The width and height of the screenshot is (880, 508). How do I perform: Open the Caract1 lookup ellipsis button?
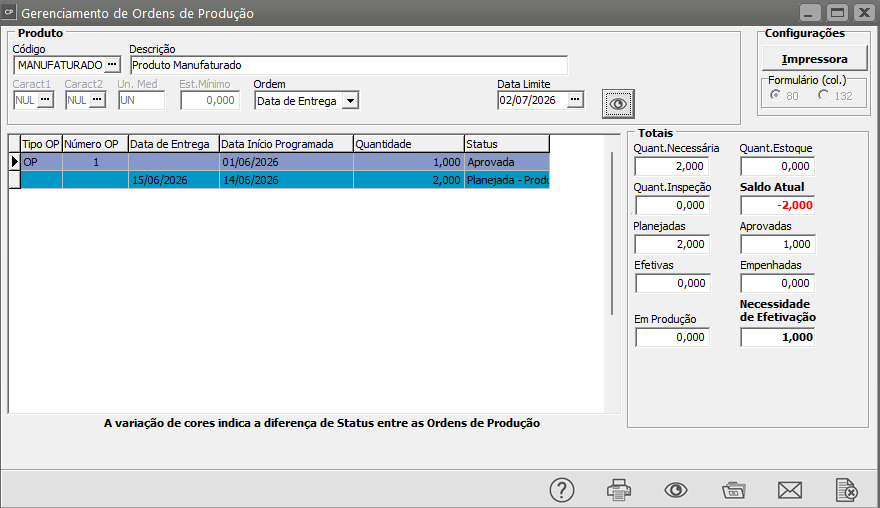click(45, 100)
